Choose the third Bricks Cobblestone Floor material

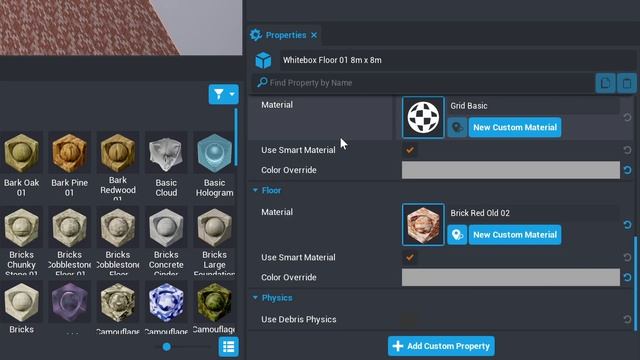pyautogui.click(x=118, y=227)
